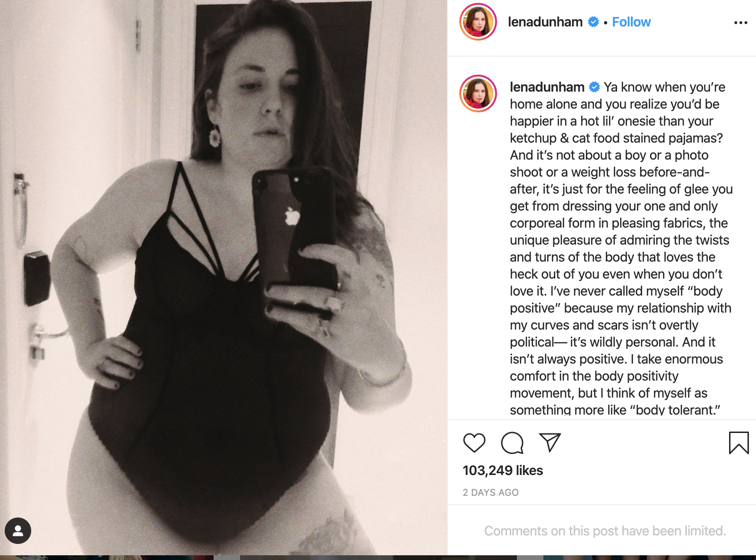Open lenadunham profile from caption username

click(x=547, y=87)
